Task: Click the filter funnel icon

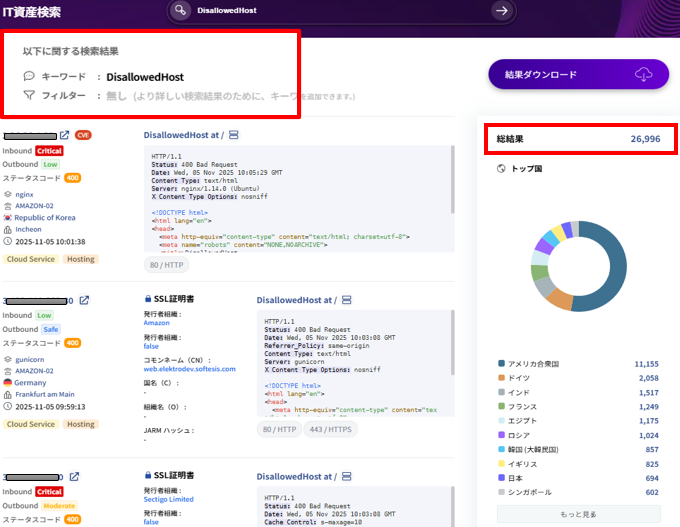Action: coord(29,96)
